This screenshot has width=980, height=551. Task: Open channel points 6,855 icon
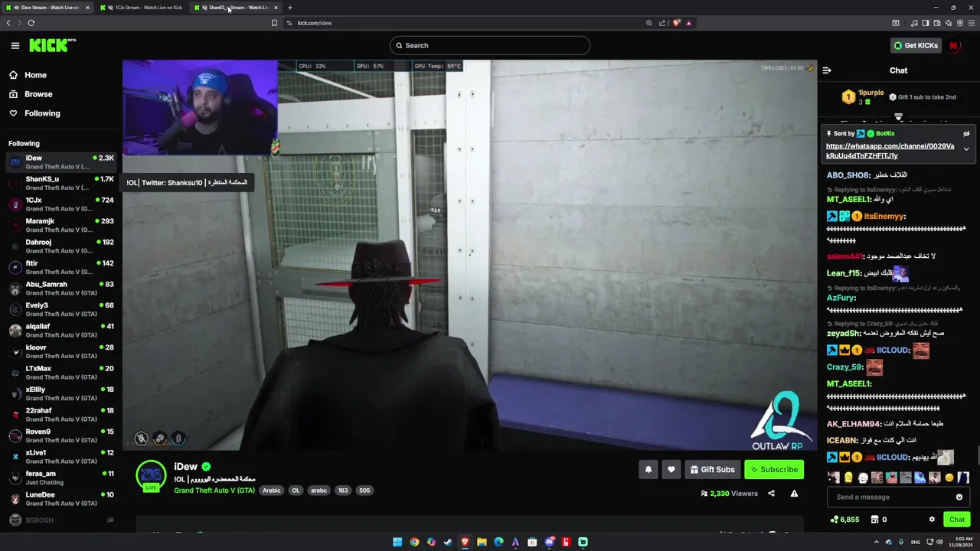[x=844, y=520]
